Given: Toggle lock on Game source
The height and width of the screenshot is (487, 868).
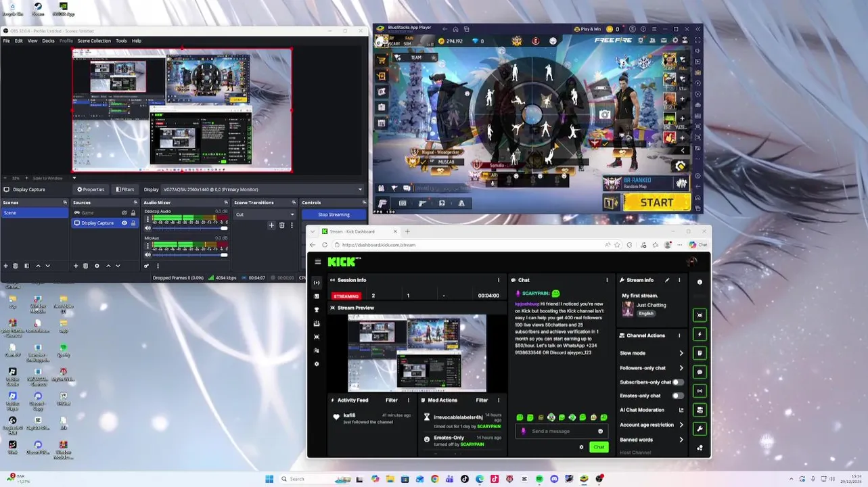Looking at the screenshot, I should [x=133, y=213].
